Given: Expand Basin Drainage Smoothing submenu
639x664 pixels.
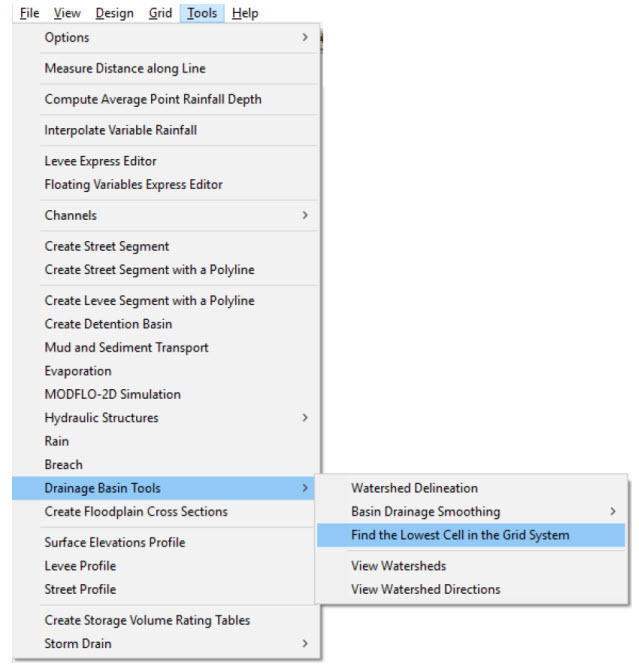Looking at the screenshot, I should [x=426, y=512].
